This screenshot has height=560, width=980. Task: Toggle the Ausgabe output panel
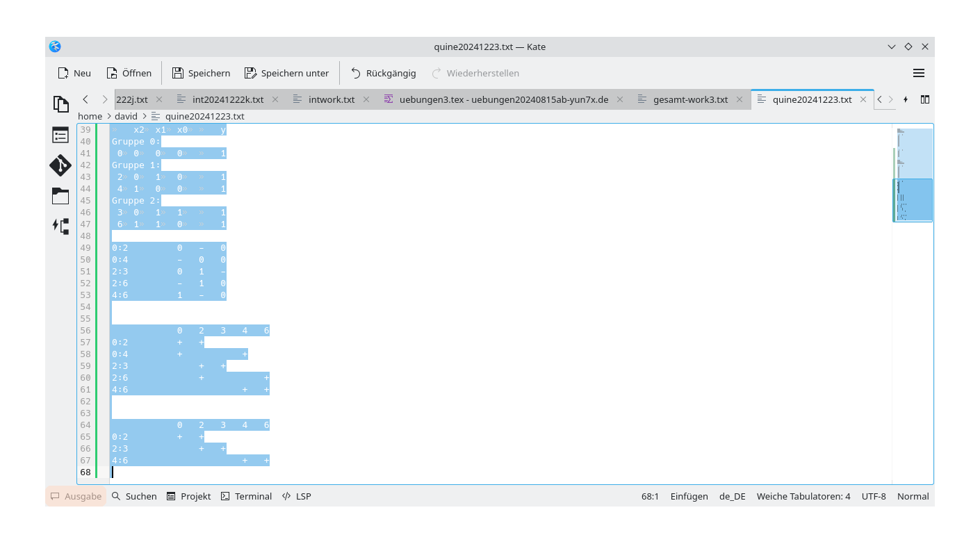(75, 496)
